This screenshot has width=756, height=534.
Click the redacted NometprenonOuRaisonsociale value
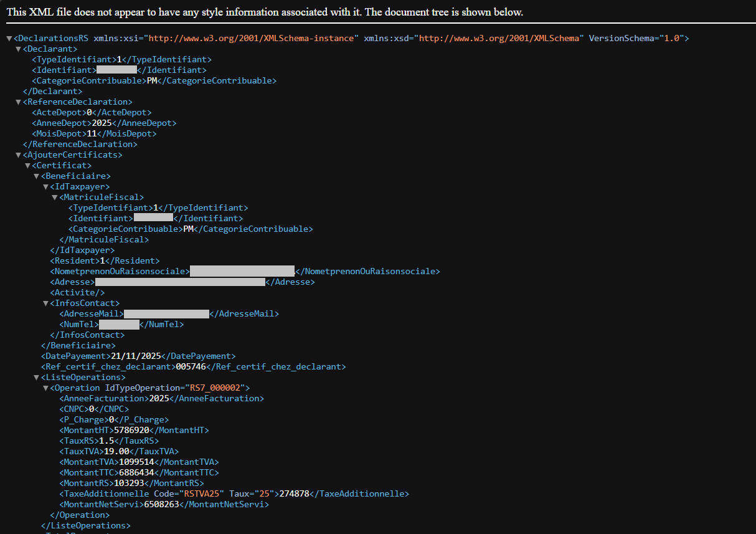coord(242,272)
